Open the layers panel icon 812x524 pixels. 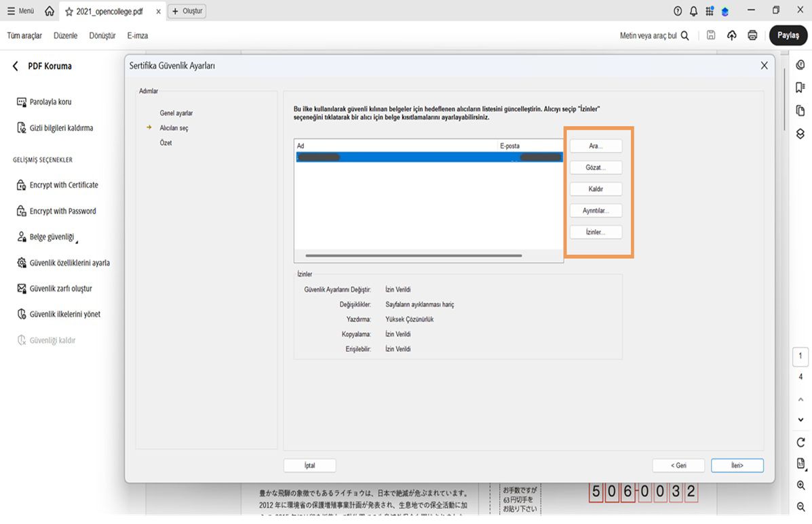click(800, 134)
